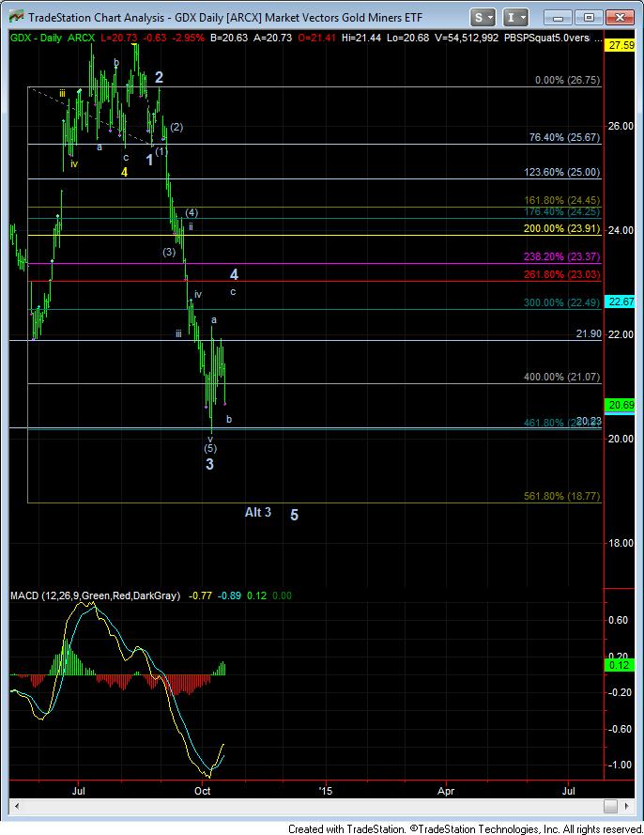Select the 238.20% (23.37) Fibonacci label
Image resolution: width=644 pixels, height=835 pixels.
[562, 256]
